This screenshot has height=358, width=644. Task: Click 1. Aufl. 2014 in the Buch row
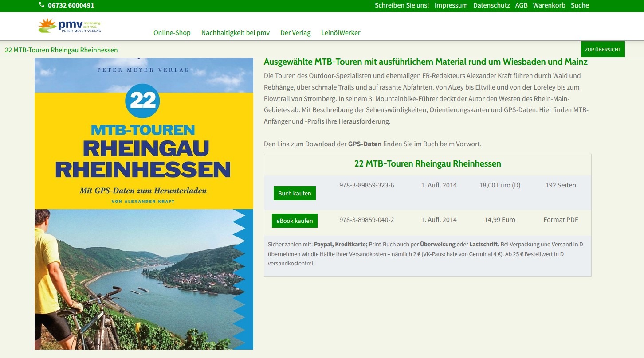point(439,185)
